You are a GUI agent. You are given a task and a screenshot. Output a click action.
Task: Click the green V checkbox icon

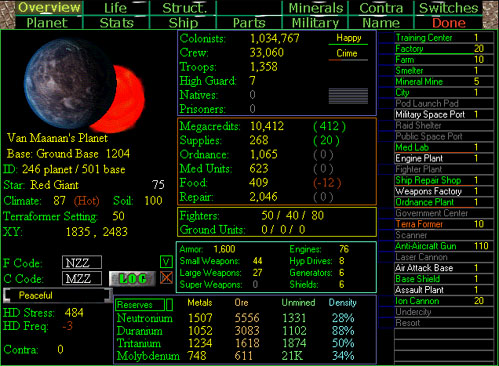[x=166, y=262]
